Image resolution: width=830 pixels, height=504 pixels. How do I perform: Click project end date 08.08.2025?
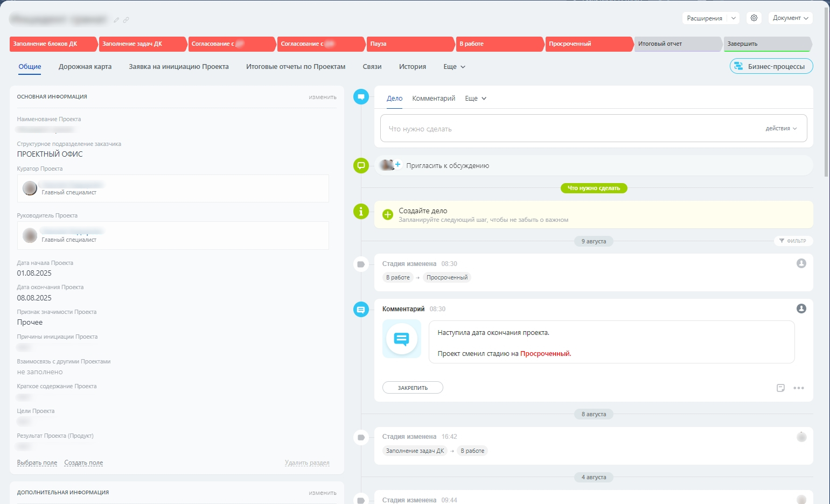click(34, 298)
